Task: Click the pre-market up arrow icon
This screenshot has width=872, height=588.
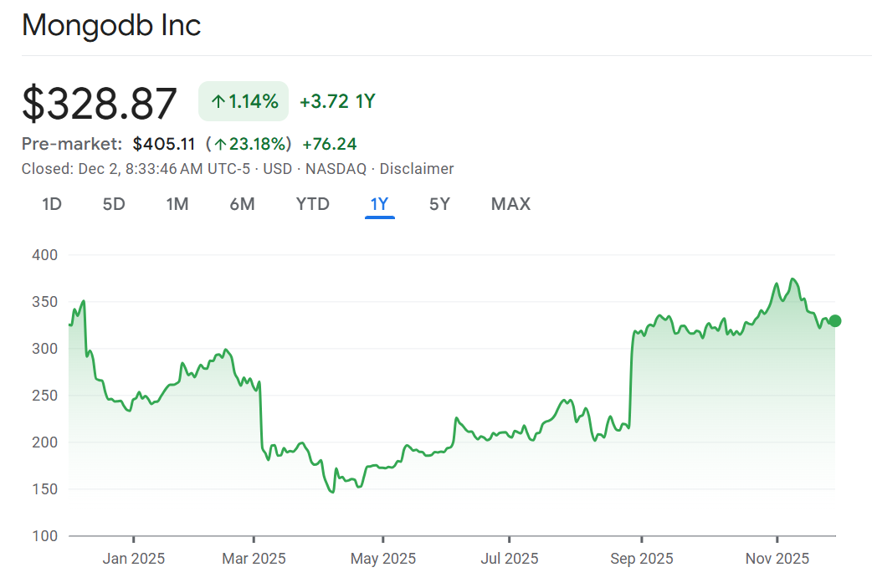Action: point(221,144)
